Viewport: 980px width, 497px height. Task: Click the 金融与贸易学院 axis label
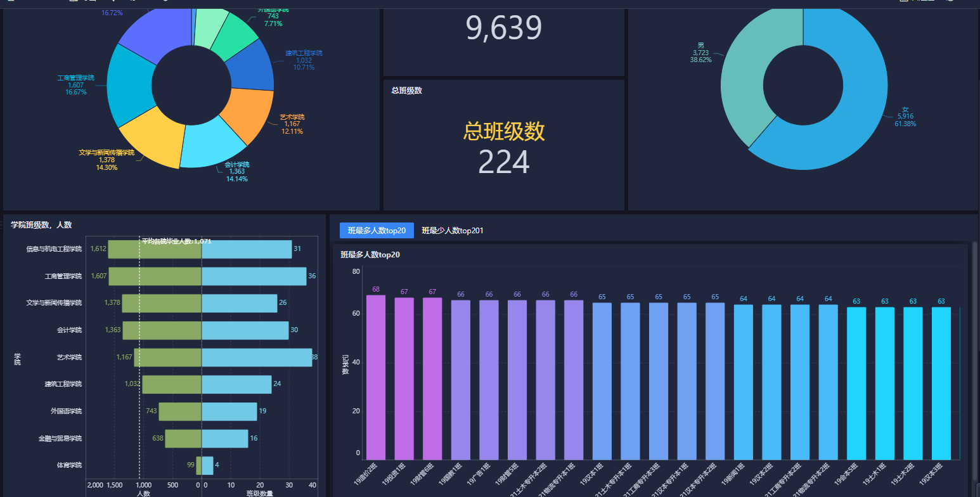(x=60, y=439)
